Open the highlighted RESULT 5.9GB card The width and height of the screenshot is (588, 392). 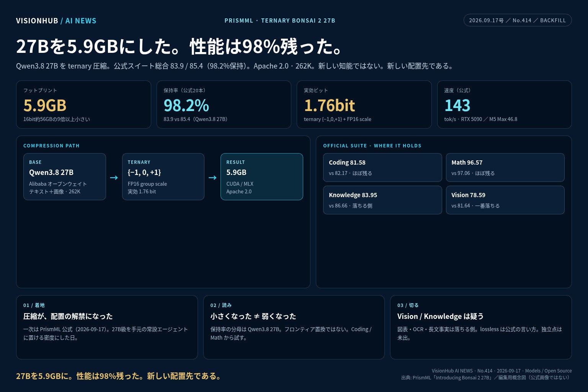tap(262, 177)
